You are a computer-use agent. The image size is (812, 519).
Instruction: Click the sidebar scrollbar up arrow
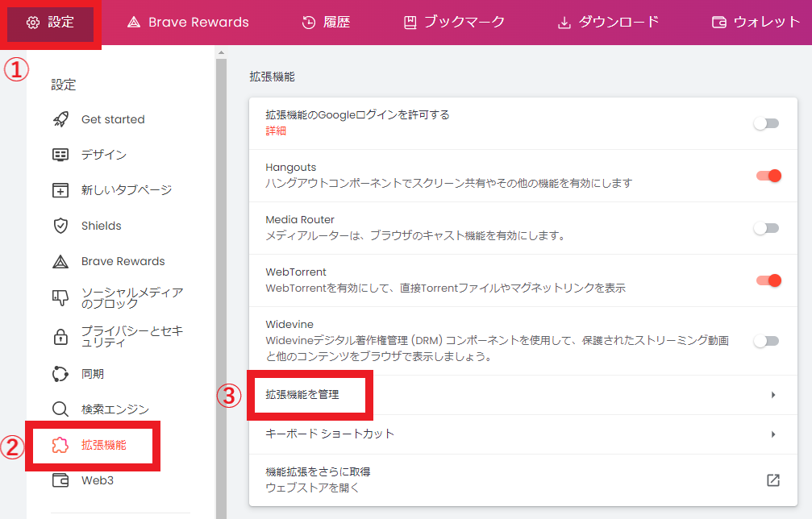(221, 52)
